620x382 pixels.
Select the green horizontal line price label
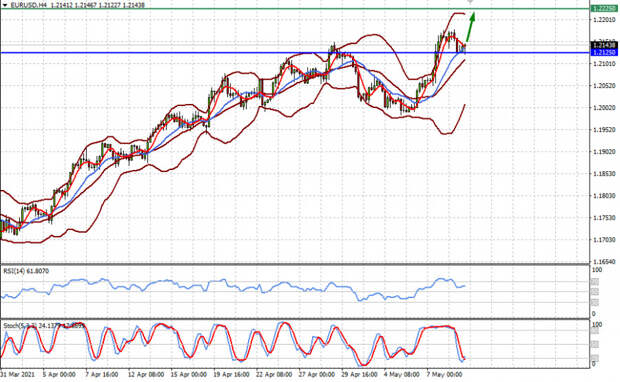tap(604, 9)
